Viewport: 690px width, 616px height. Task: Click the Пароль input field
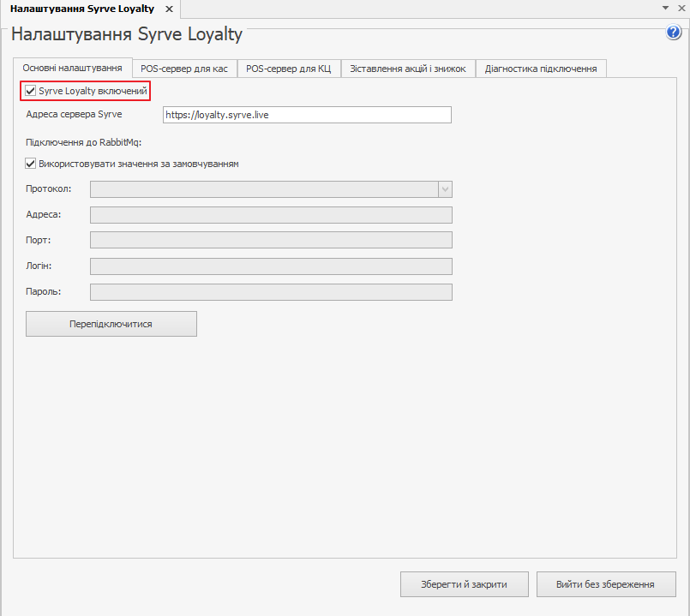pyautogui.click(x=271, y=292)
